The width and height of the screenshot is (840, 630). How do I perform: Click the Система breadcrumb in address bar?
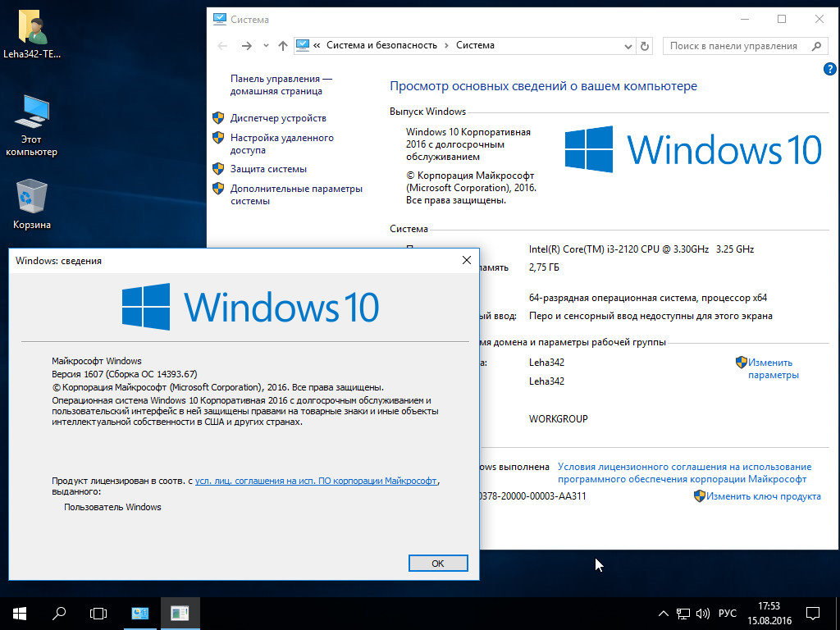click(475, 46)
